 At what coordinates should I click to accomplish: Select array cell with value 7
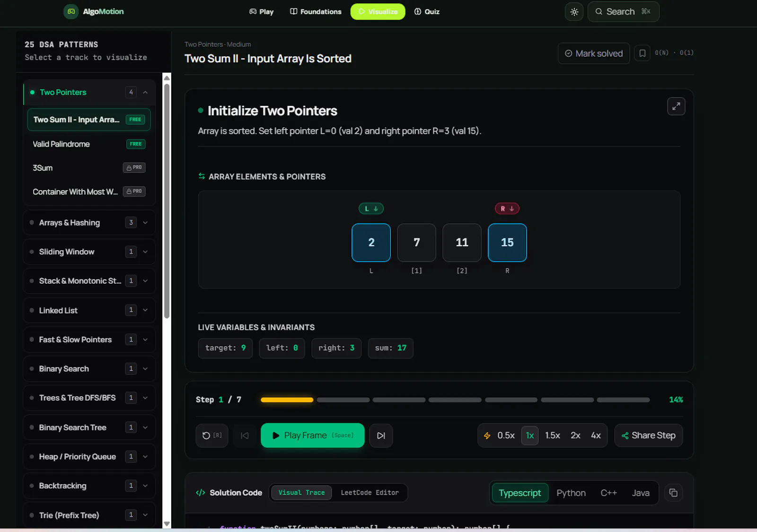pyautogui.click(x=416, y=243)
